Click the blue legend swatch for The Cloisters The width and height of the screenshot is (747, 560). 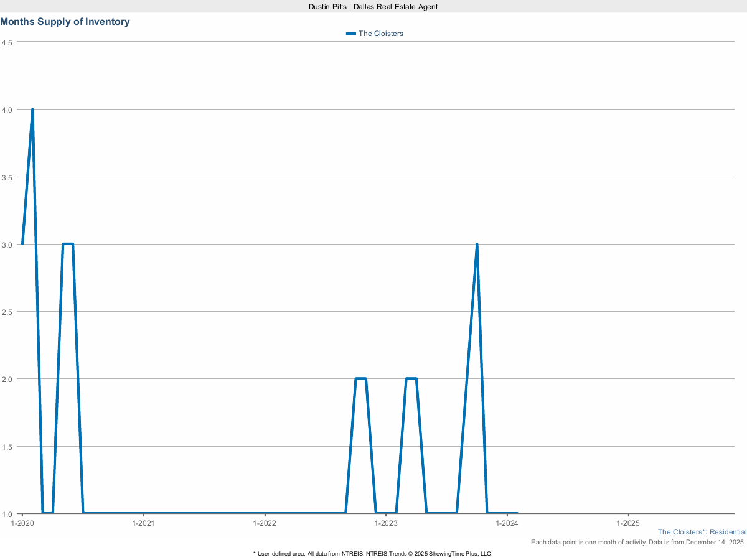350,34
